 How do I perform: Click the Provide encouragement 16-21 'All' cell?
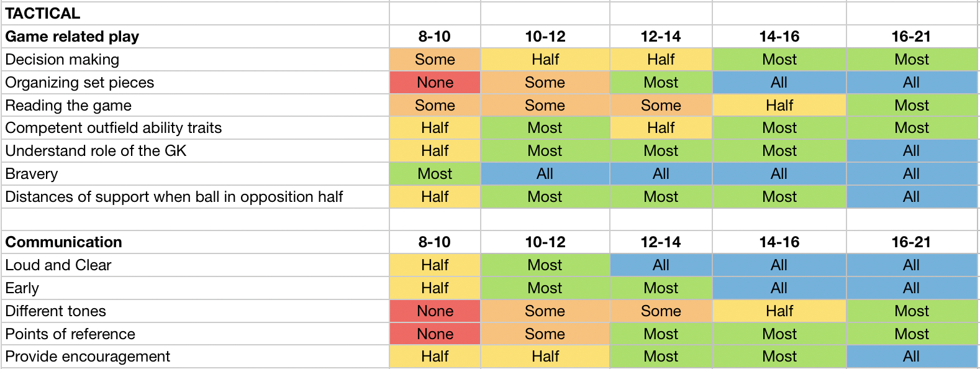coord(912,357)
